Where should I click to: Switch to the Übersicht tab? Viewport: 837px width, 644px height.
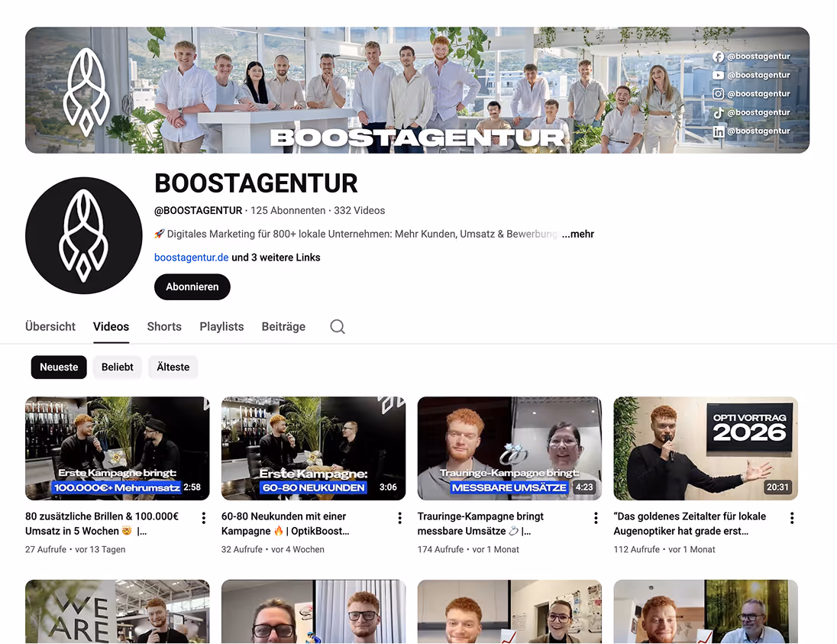pyautogui.click(x=50, y=327)
